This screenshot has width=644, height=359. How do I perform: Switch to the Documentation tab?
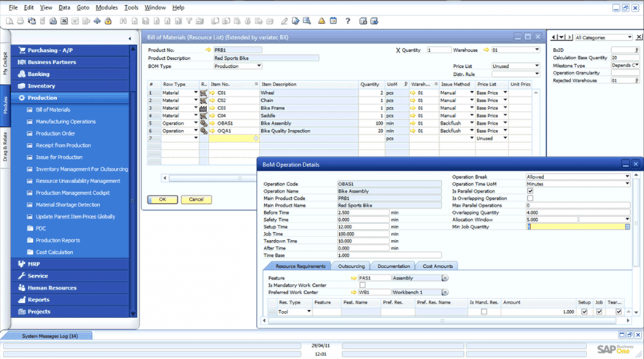393,266
